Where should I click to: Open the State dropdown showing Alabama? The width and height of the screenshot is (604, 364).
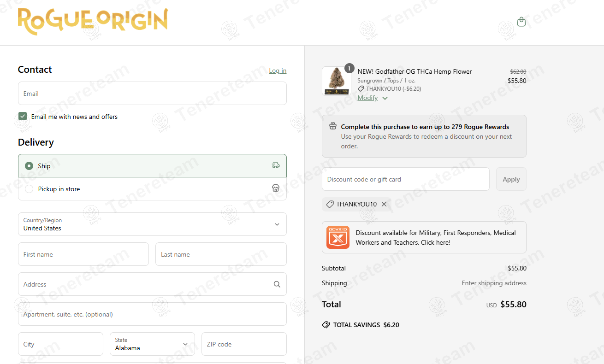[x=152, y=344]
